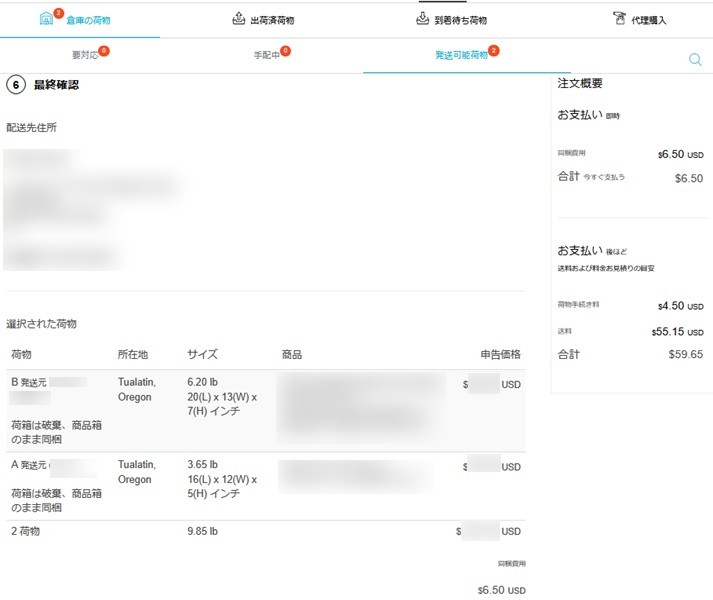Image resolution: width=713 pixels, height=600 pixels.
Task: Click the 代理購入 proxy purchase icon
Action: tap(620, 19)
